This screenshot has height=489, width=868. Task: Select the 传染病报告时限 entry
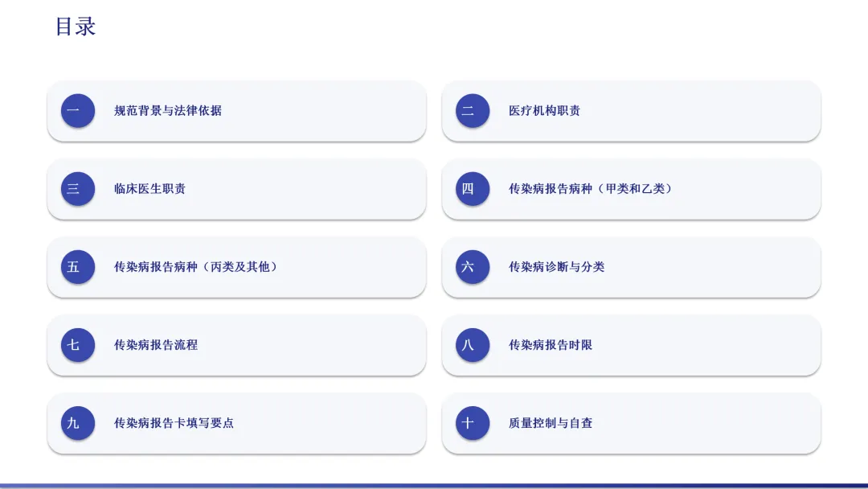pos(551,345)
